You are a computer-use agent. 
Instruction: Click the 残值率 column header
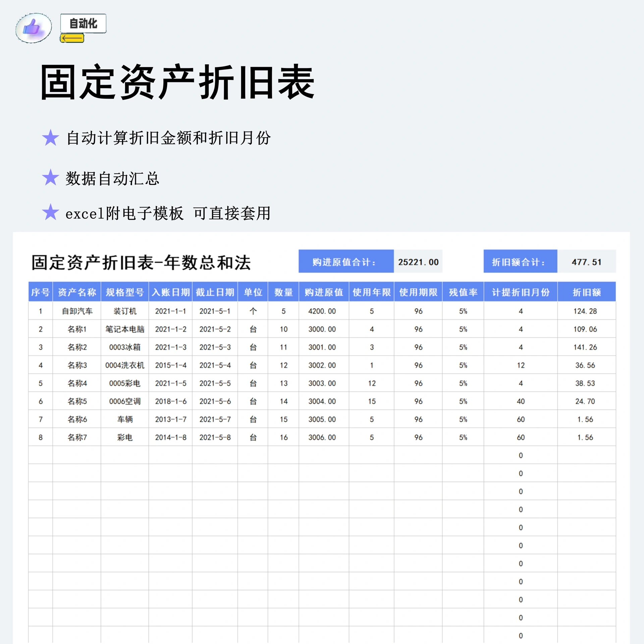click(463, 292)
